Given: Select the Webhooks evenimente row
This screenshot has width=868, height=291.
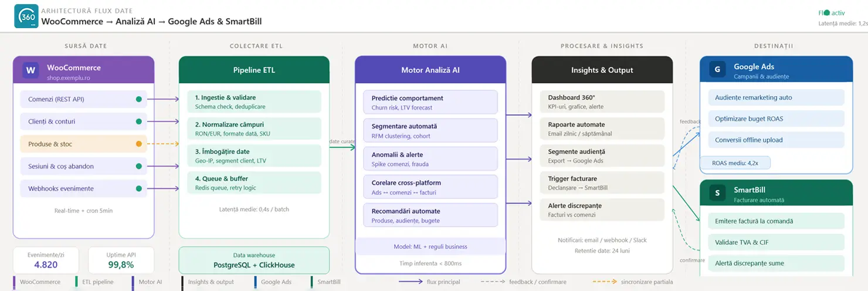Looking at the screenshot, I should coord(83,188).
